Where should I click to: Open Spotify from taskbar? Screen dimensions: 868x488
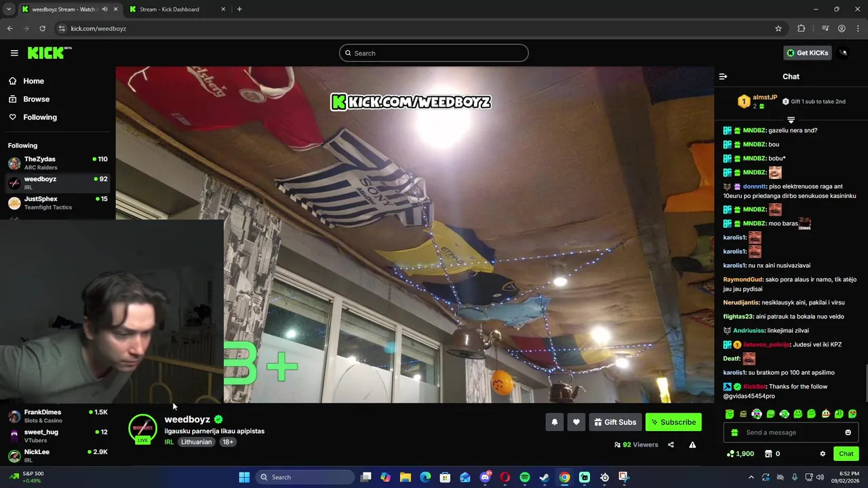[525, 477]
